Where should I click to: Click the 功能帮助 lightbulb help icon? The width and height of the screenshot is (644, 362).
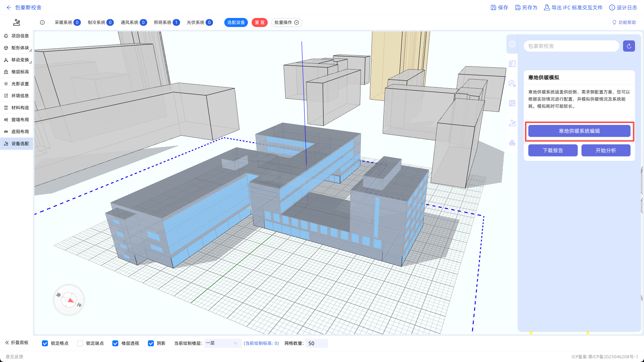(x=614, y=22)
